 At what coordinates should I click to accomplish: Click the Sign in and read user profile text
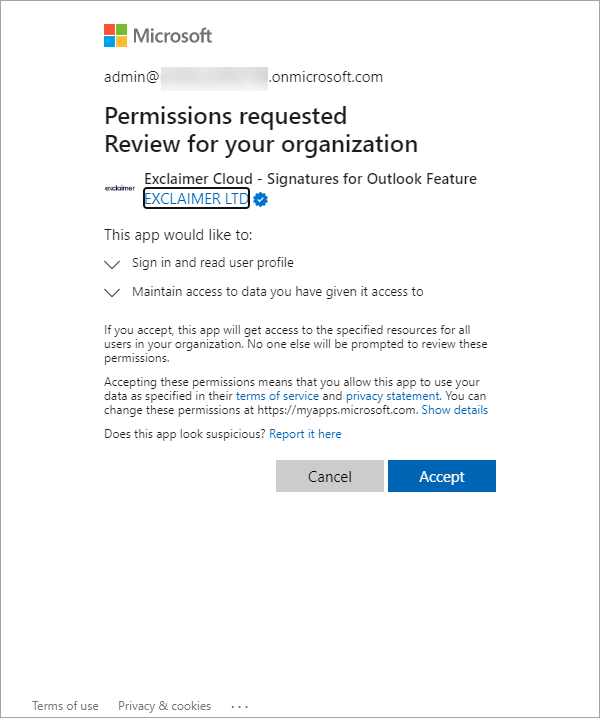click(x=213, y=263)
